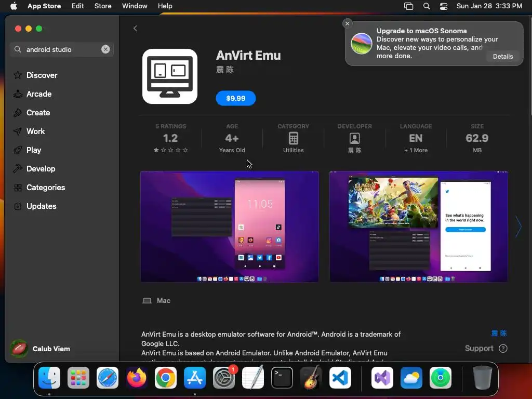Open the Categories section
This screenshot has width=532, height=399.
tap(46, 187)
